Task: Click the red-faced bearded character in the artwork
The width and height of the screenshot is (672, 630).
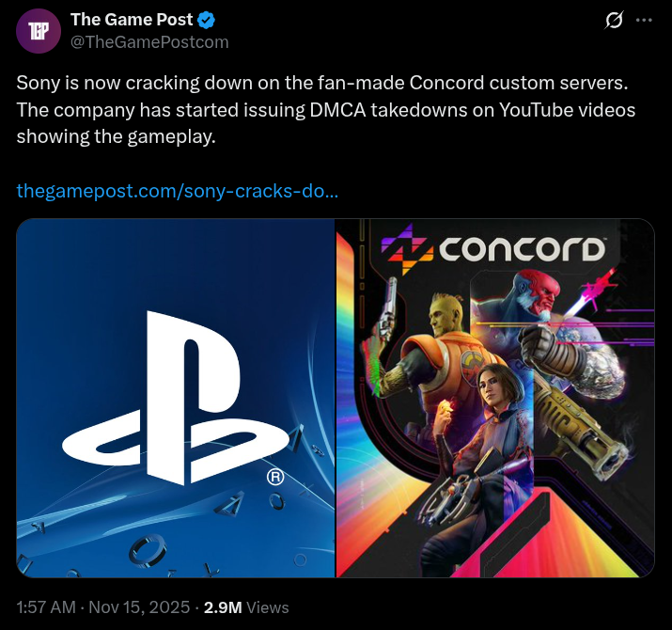Action: pyautogui.click(x=539, y=294)
